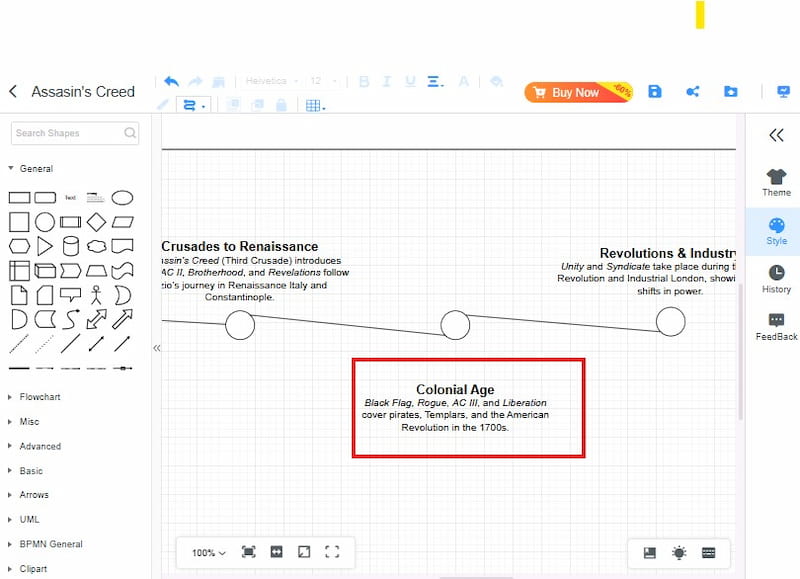Select the triangle shape
The height and width of the screenshot is (579, 800).
click(45, 246)
